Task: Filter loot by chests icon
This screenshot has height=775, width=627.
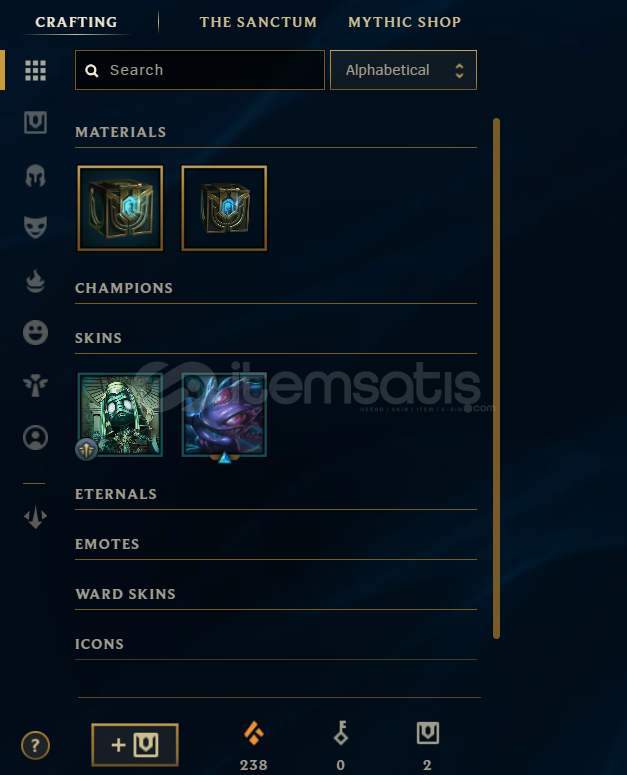Action: pyautogui.click(x=36, y=123)
